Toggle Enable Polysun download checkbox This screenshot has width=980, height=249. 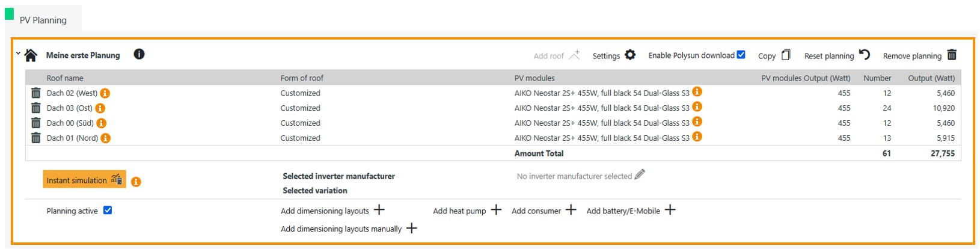741,55
